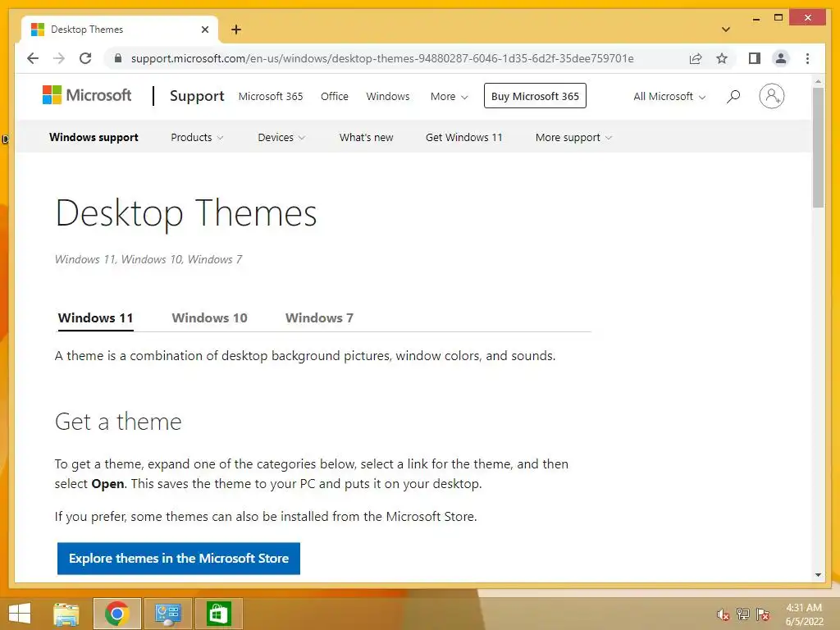Share this page using the share icon
Image resolution: width=840 pixels, height=630 pixels.
696,58
